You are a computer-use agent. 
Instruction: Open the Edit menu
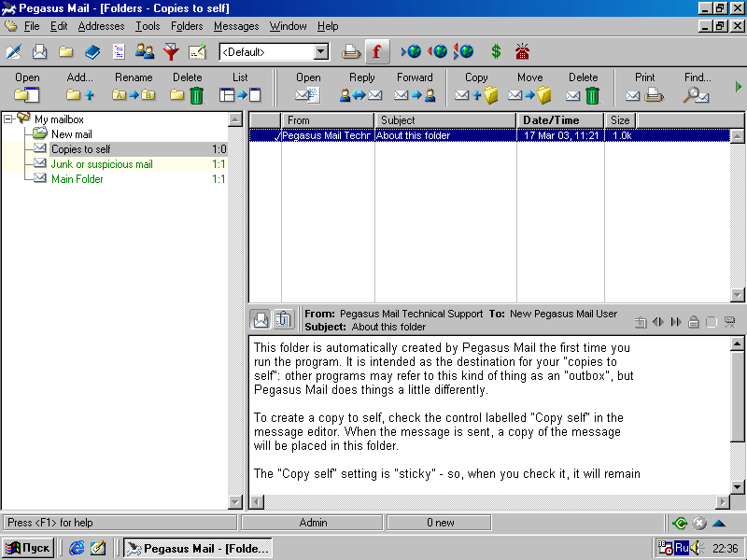click(x=59, y=26)
